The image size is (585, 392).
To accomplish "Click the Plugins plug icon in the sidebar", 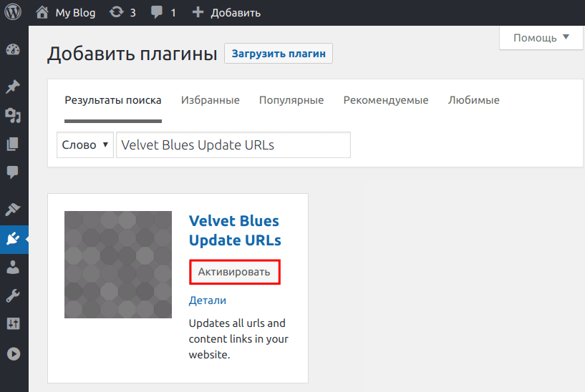I will pyautogui.click(x=13, y=239).
